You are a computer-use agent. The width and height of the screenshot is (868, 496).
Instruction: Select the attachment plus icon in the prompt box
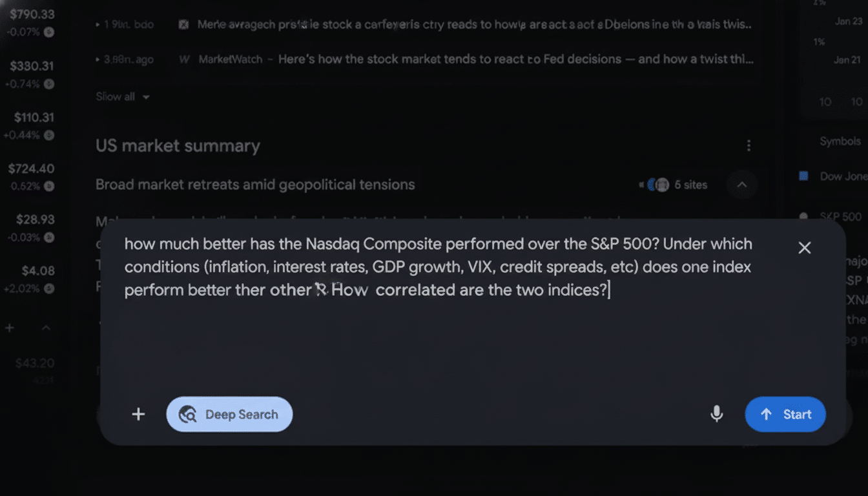[x=138, y=414]
